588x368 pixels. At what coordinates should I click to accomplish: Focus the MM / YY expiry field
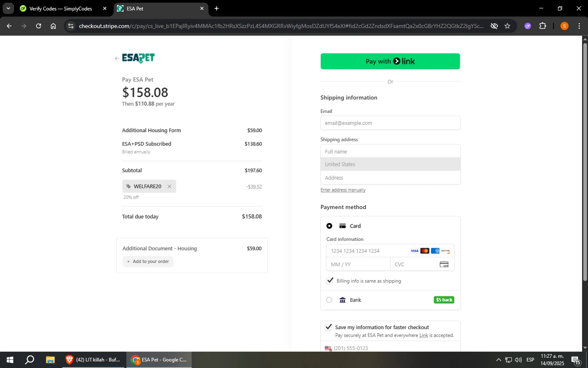[358, 264]
